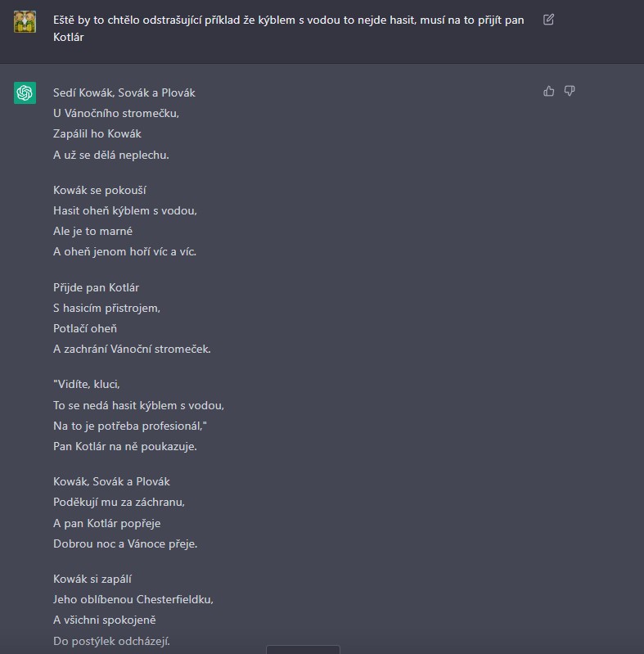Click the line "Na to je potřeba profesionál,"

point(130,426)
